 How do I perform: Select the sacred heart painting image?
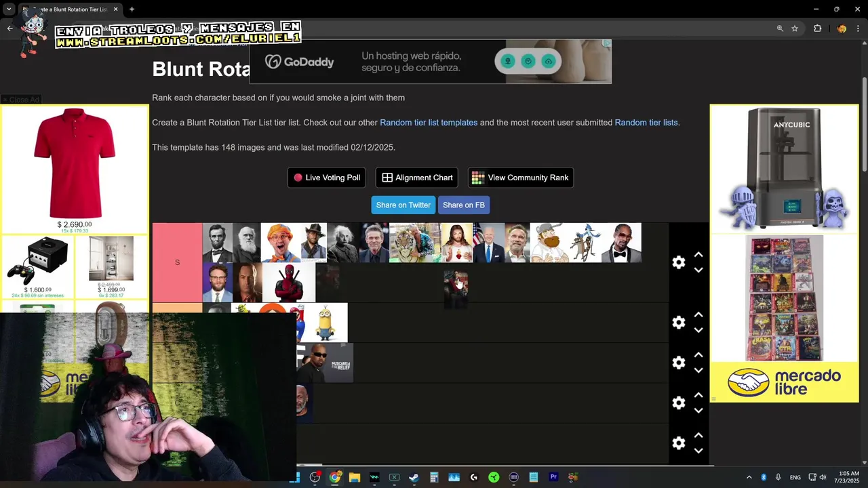pyautogui.click(x=457, y=243)
